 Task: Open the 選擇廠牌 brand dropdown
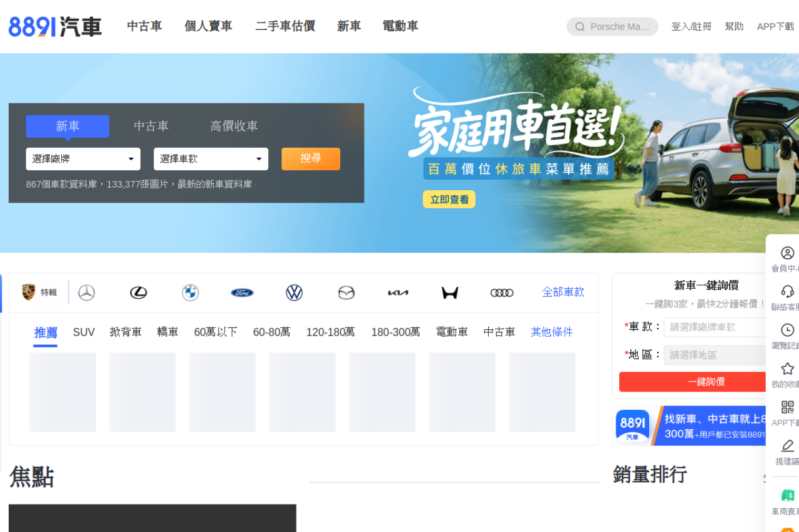83,159
